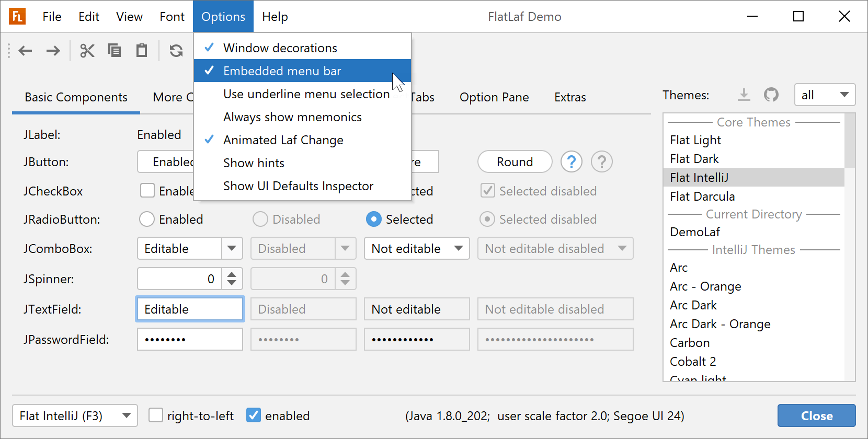Click the blue help question-mark button
The height and width of the screenshot is (439, 868).
click(x=572, y=161)
